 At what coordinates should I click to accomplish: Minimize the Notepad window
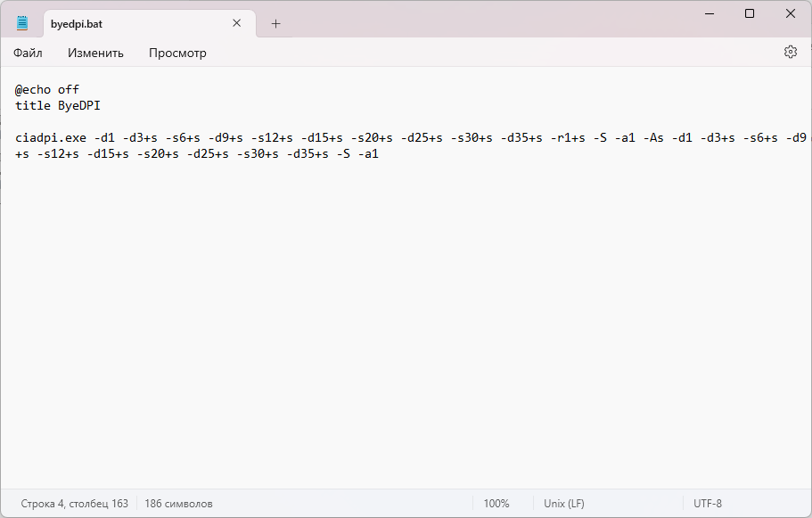pos(709,13)
